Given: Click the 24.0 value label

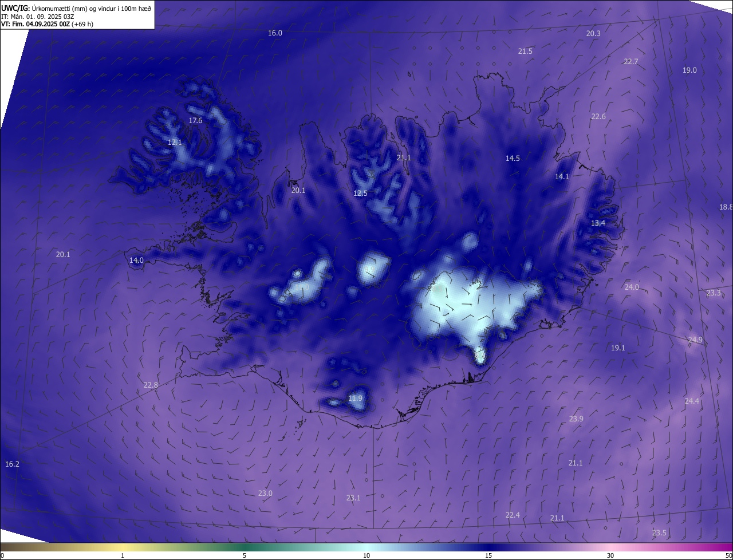Looking at the screenshot, I should click(632, 287).
